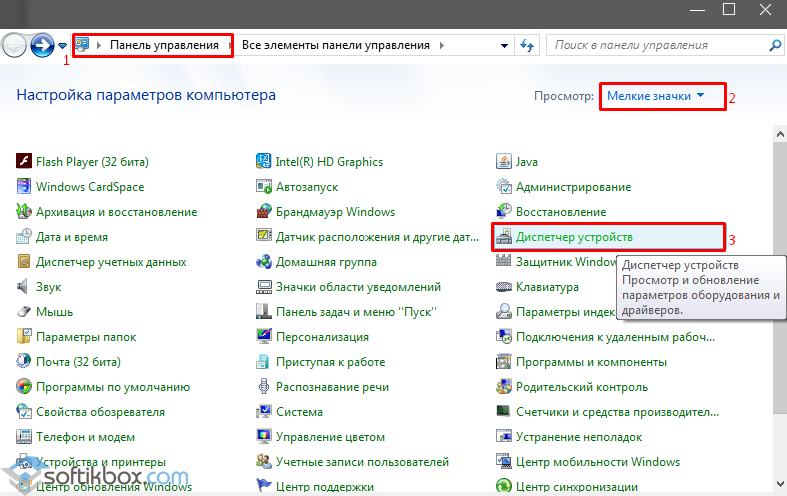Select Панель управления in the breadcrumb
Image resolution: width=787 pixels, height=496 pixels.
point(164,45)
